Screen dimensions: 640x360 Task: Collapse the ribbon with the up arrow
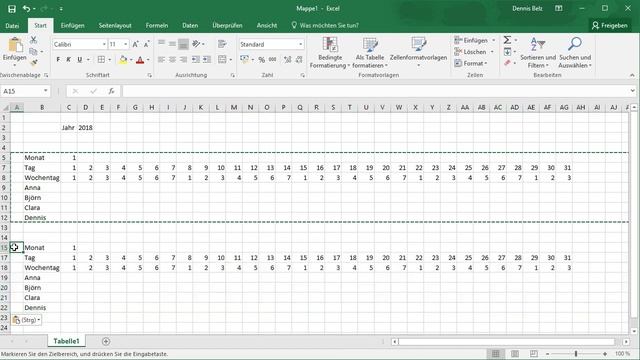click(632, 75)
